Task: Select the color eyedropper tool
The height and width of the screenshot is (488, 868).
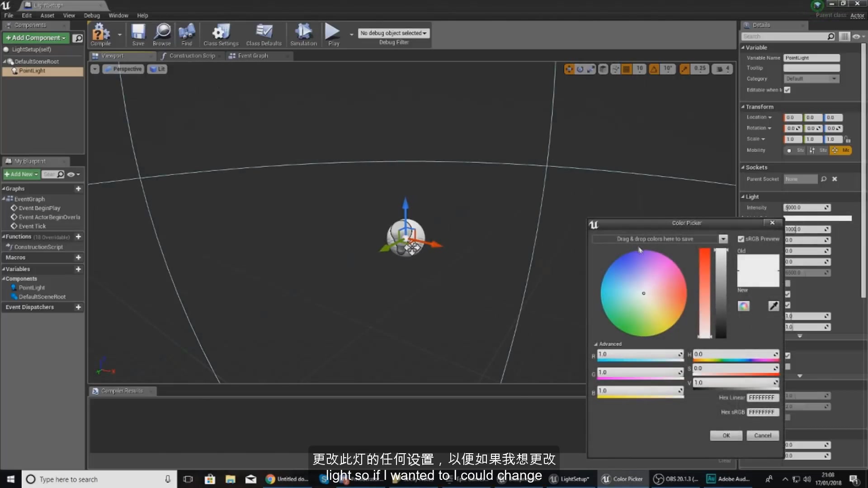Action: tap(773, 306)
